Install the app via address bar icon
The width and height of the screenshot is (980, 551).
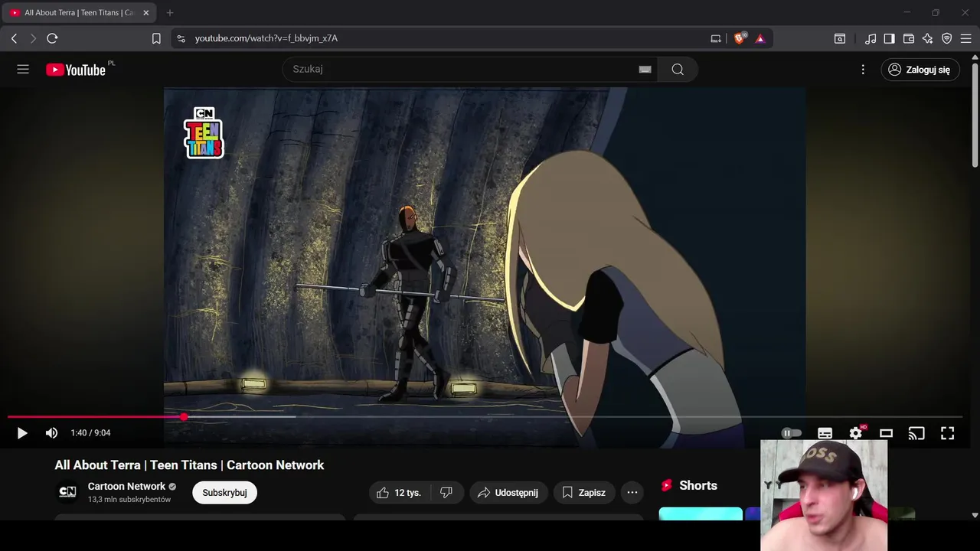[x=716, y=38]
